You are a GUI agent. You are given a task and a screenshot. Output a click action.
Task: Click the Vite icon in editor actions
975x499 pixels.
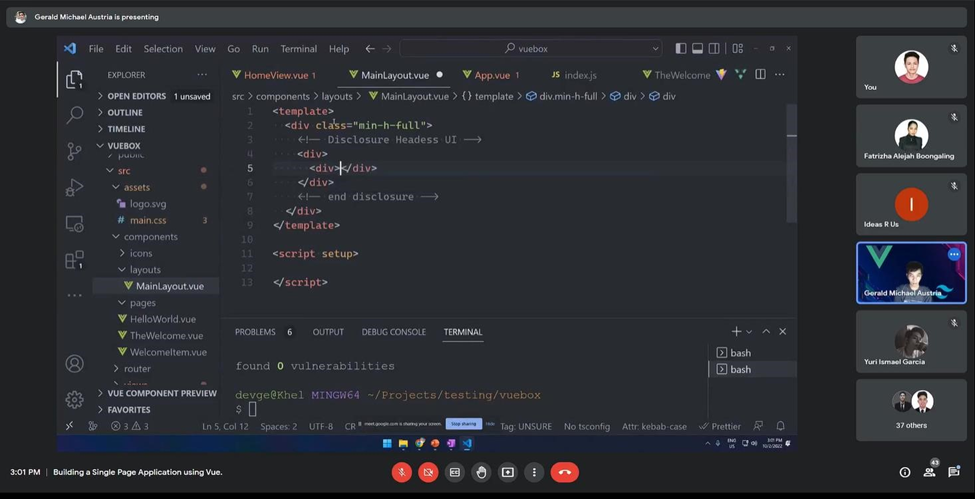click(x=721, y=75)
